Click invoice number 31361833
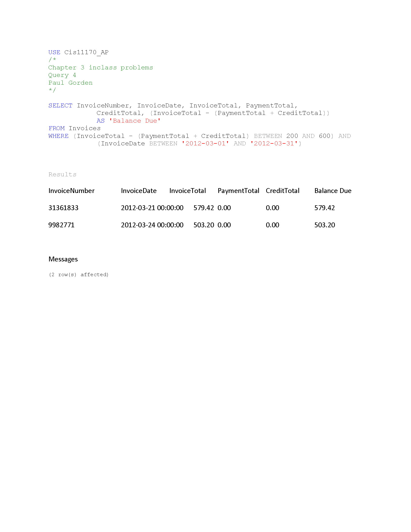The height and width of the screenshot is (532, 411). pos(63,208)
